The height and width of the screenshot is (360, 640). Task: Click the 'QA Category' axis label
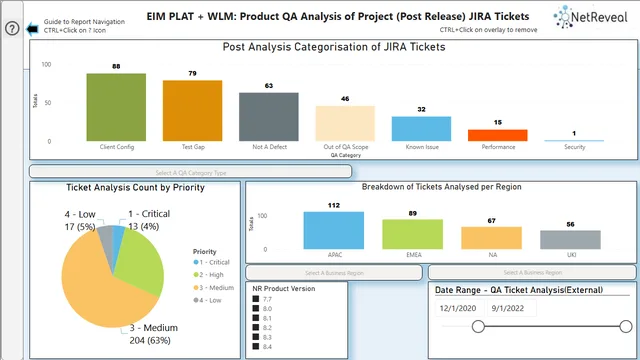click(345, 155)
